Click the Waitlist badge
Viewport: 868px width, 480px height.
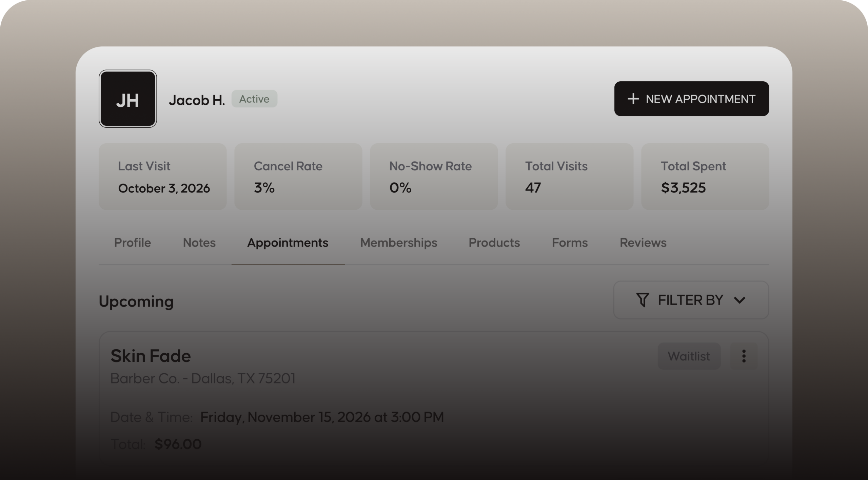coord(689,356)
